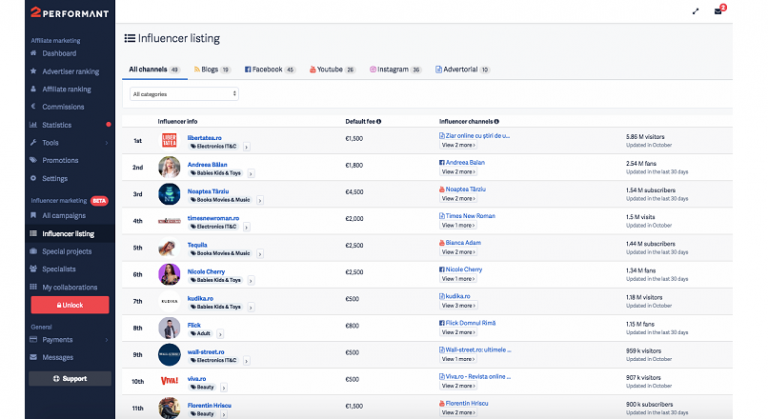Viewport: 768px width, 419px height.
Task: Open Wall-street.ro: ultimele channel link
Action: 475,350
